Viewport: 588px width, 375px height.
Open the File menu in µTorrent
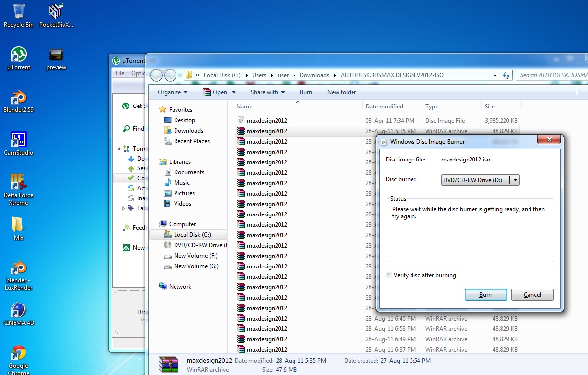click(x=120, y=73)
